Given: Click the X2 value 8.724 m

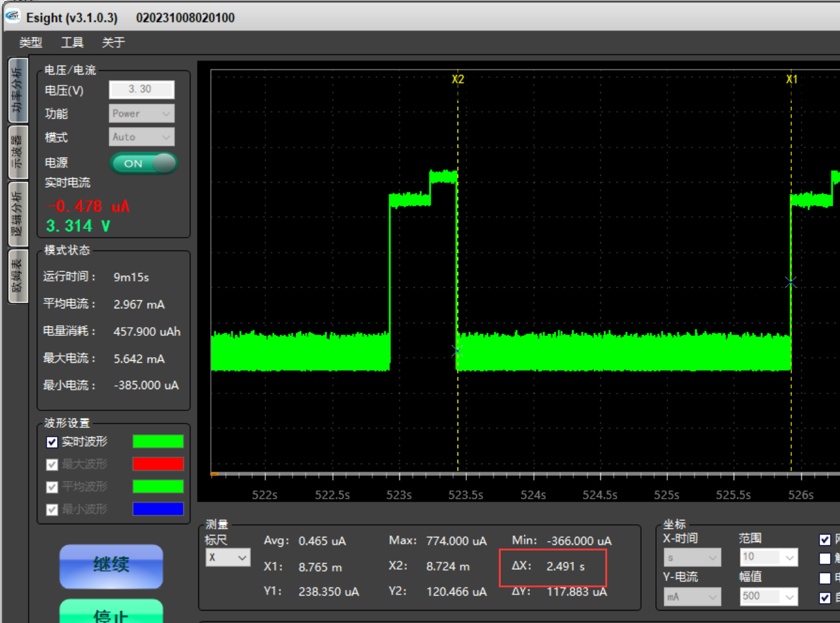Looking at the screenshot, I should pyautogui.click(x=448, y=566).
